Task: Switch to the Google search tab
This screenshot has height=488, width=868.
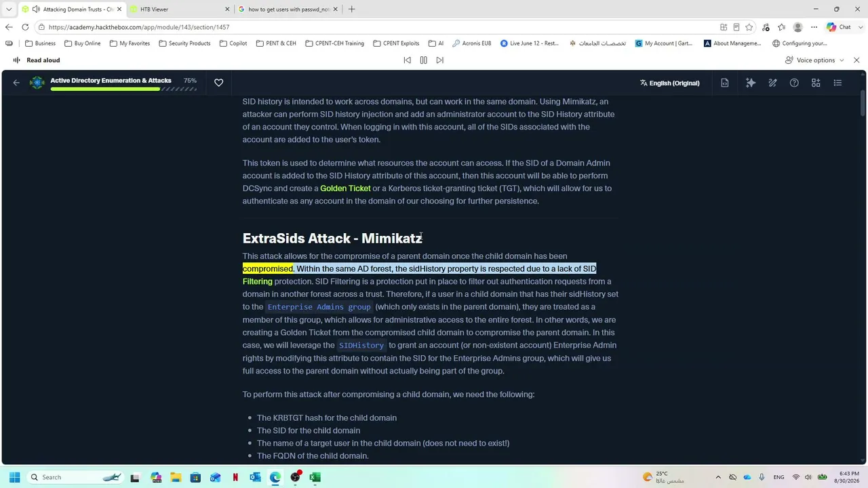Action: coord(289,9)
